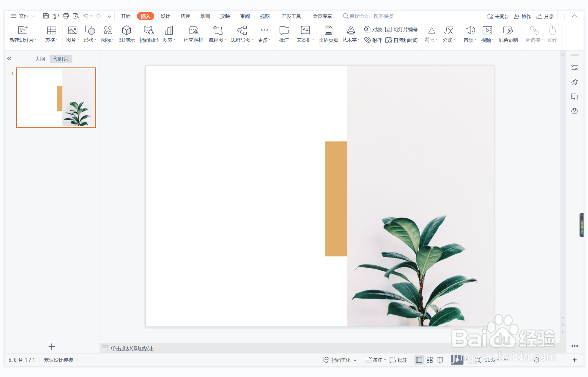Click the Save icon in quick toolbar
Image resolution: width=588 pixels, height=377 pixels.
click(46, 16)
